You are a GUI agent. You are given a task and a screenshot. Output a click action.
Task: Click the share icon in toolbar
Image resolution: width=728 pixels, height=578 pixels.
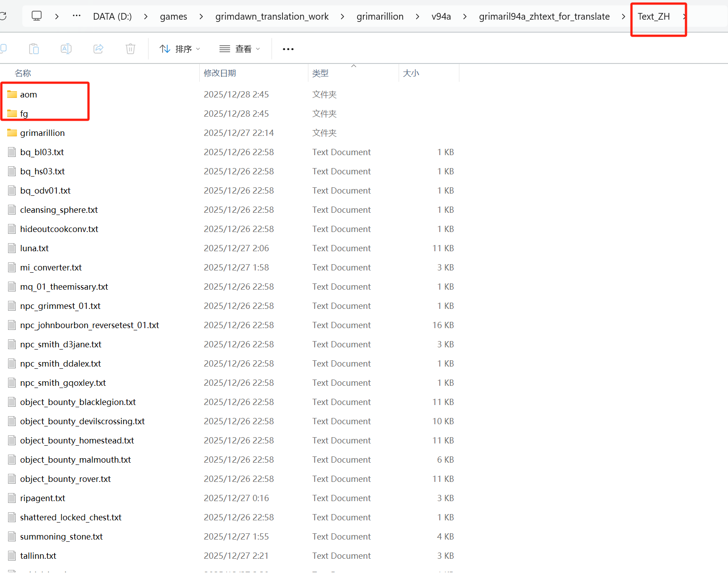pos(98,49)
